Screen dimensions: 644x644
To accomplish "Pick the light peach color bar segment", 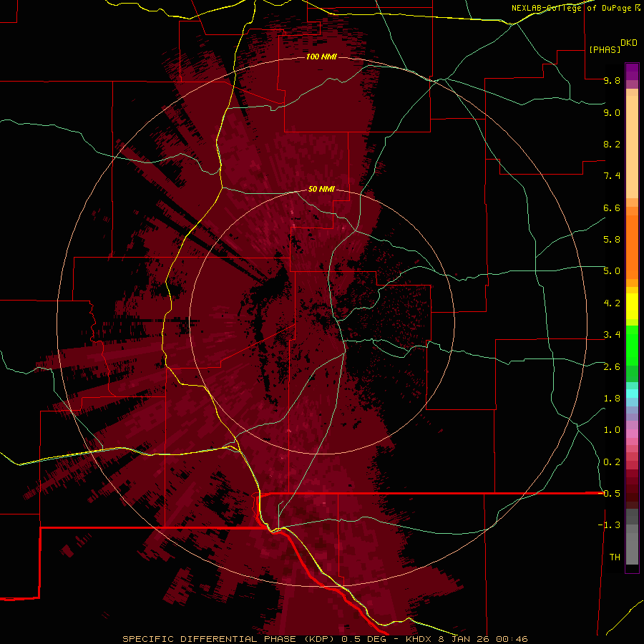I will [x=632, y=147].
